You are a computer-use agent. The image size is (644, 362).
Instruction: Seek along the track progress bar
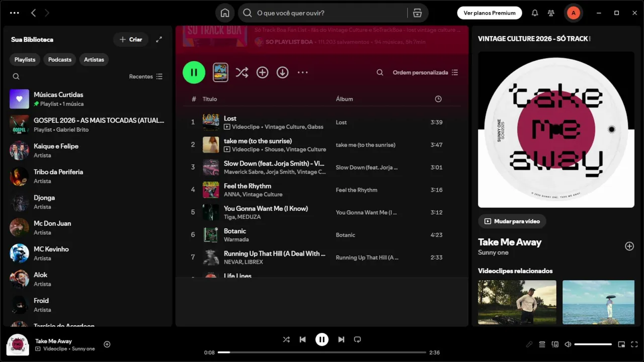[322, 352]
